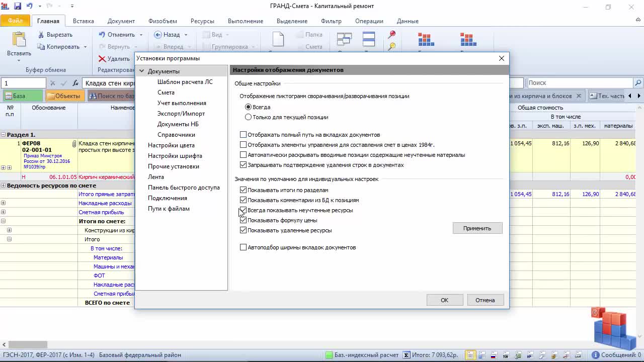Click the sigma Итого icon in status bar

click(x=406, y=355)
